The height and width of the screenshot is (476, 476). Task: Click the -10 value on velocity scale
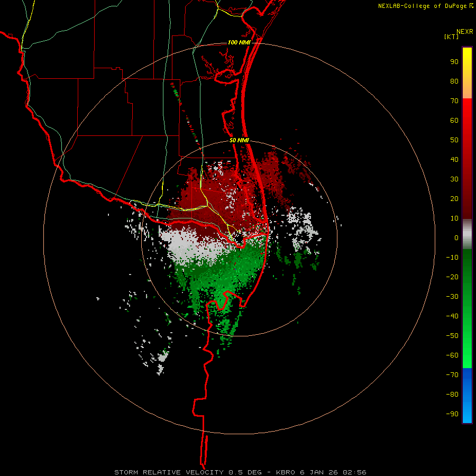[x=452, y=258]
